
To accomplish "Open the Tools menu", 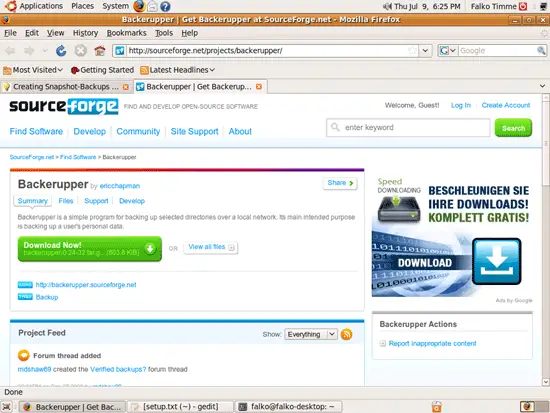I will tap(164, 33).
